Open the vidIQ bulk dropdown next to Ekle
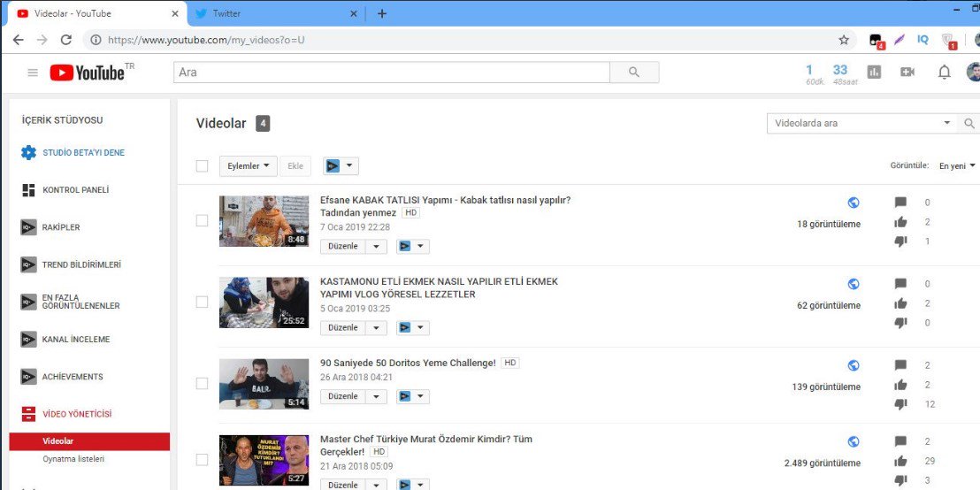Viewport: 980px width, 490px height. pyautogui.click(x=341, y=165)
